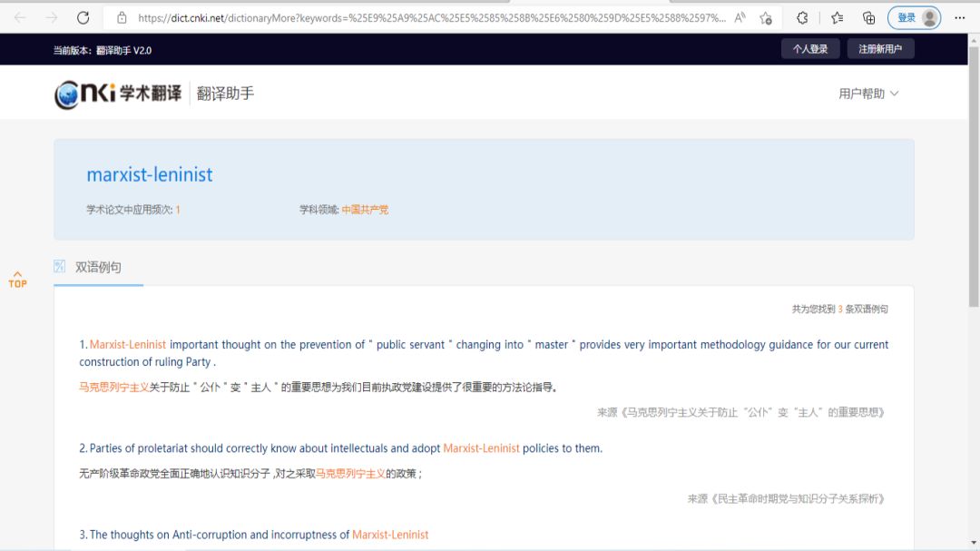The image size is (980, 551).
Task: Open the Favorites list icon
Action: click(x=837, y=17)
